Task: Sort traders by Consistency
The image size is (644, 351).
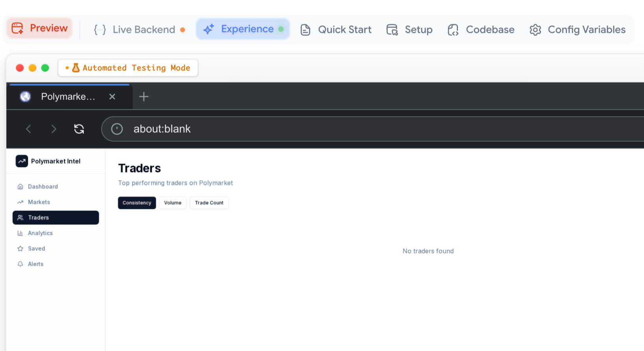Action: (137, 203)
